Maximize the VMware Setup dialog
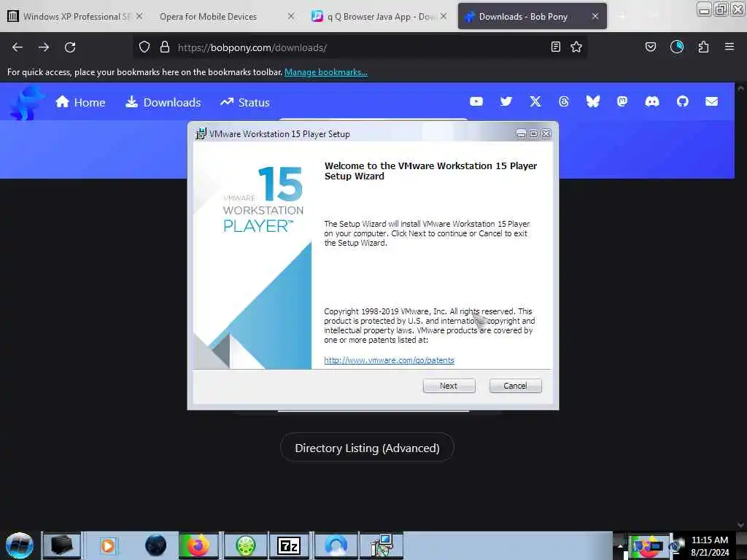This screenshot has height=560, width=747. (x=533, y=134)
